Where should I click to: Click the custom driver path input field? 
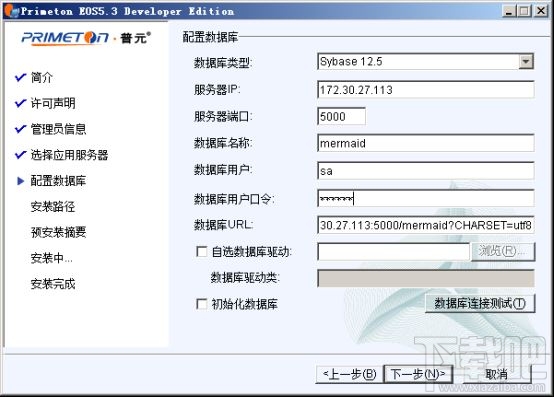[393, 252]
